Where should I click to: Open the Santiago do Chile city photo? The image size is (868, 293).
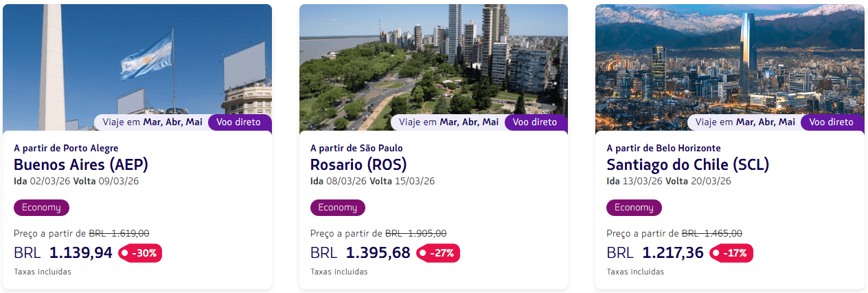[x=729, y=62]
